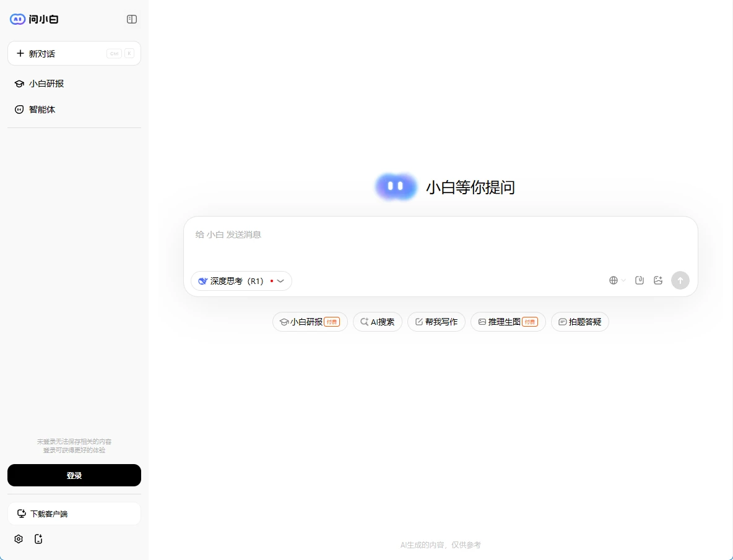Click the 登录 login button
The height and width of the screenshot is (560, 733).
click(x=74, y=475)
